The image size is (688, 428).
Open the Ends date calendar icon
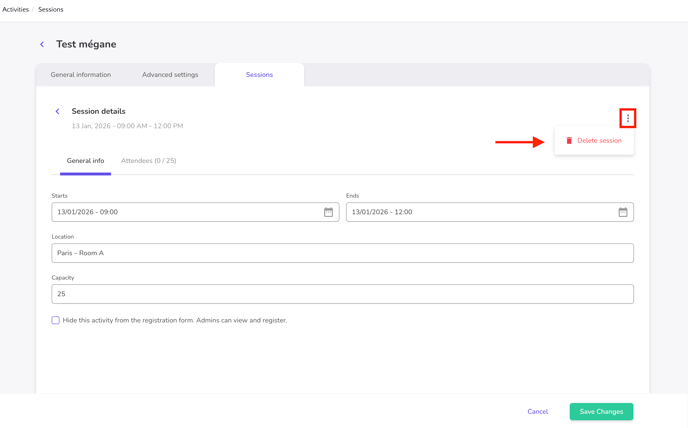623,212
